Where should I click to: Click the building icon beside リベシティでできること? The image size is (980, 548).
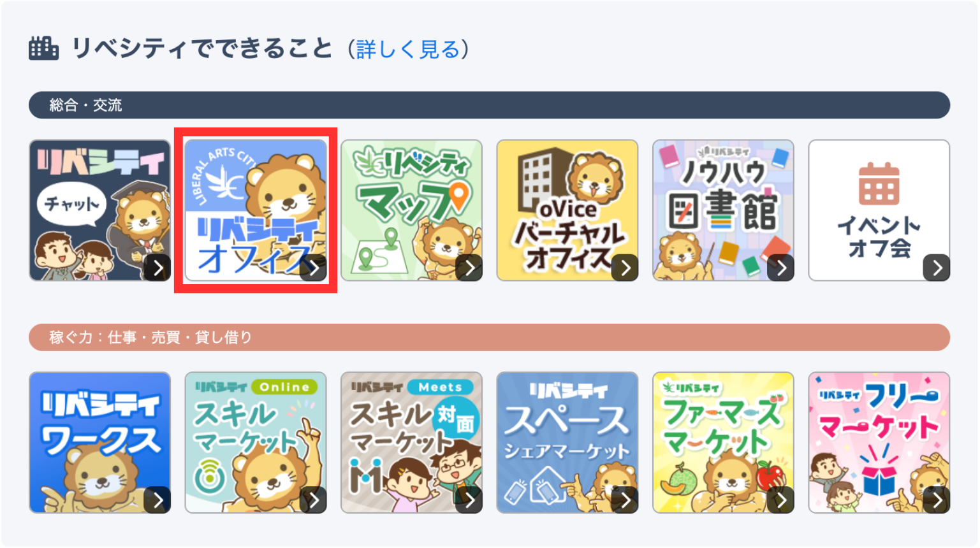(x=43, y=48)
